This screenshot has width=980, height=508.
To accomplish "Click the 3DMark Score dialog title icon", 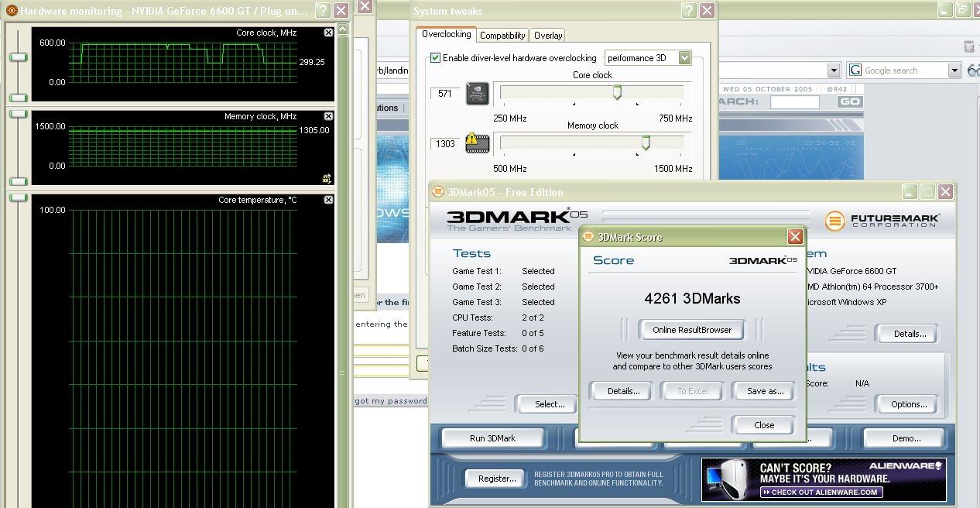I will click(x=589, y=237).
